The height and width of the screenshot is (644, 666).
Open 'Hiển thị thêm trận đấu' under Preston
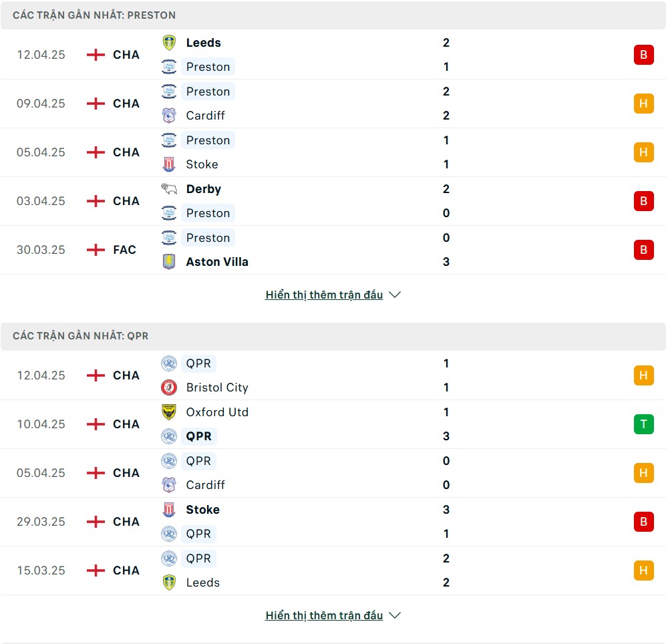[324, 295]
